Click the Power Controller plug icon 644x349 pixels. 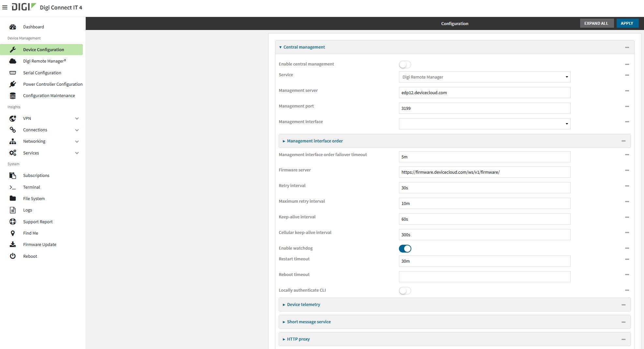13,84
